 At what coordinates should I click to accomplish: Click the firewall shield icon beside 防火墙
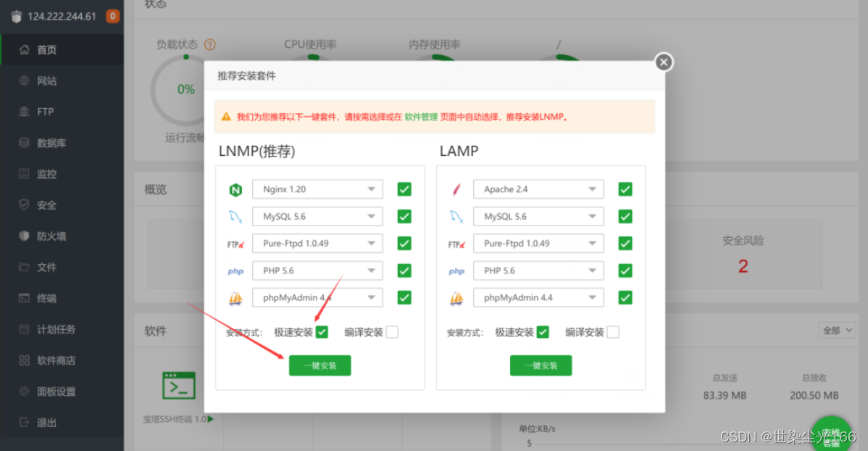tap(24, 236)
